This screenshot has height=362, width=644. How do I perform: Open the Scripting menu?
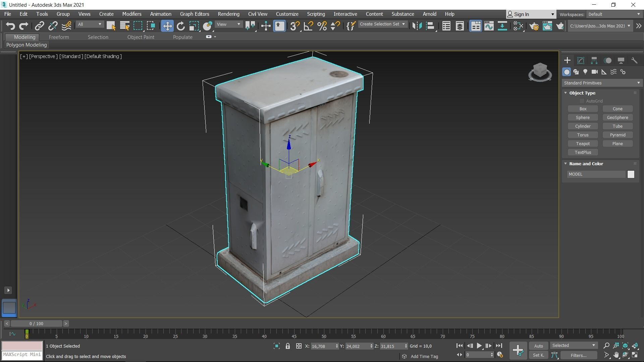point(316,14)
